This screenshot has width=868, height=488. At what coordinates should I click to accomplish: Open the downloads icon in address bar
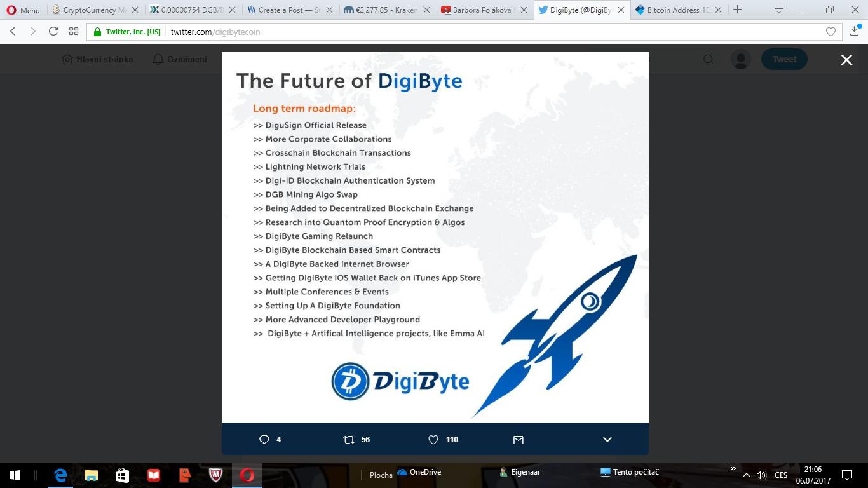coord(855,31)
